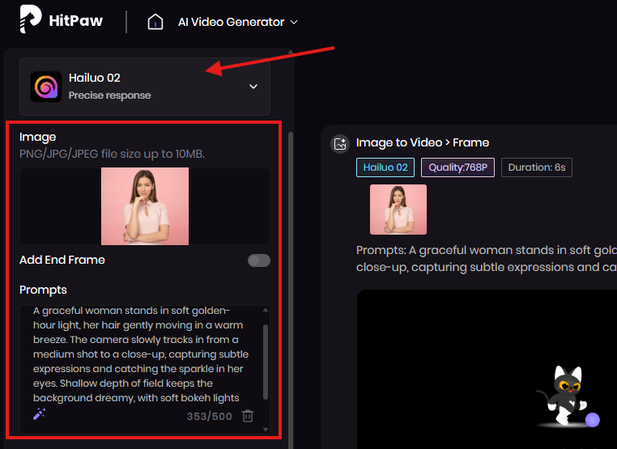Image resolution: width=617 pixels, height=449 pixels.
Task: Click the Hailuo 02 model swirl icon
Action: pyautogui.click(x=46, y=86)
